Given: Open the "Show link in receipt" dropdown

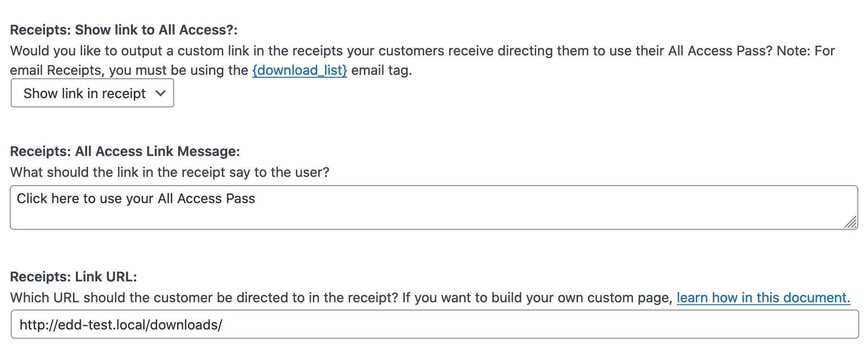Looking at the screenshot, I should pos(92,93).
